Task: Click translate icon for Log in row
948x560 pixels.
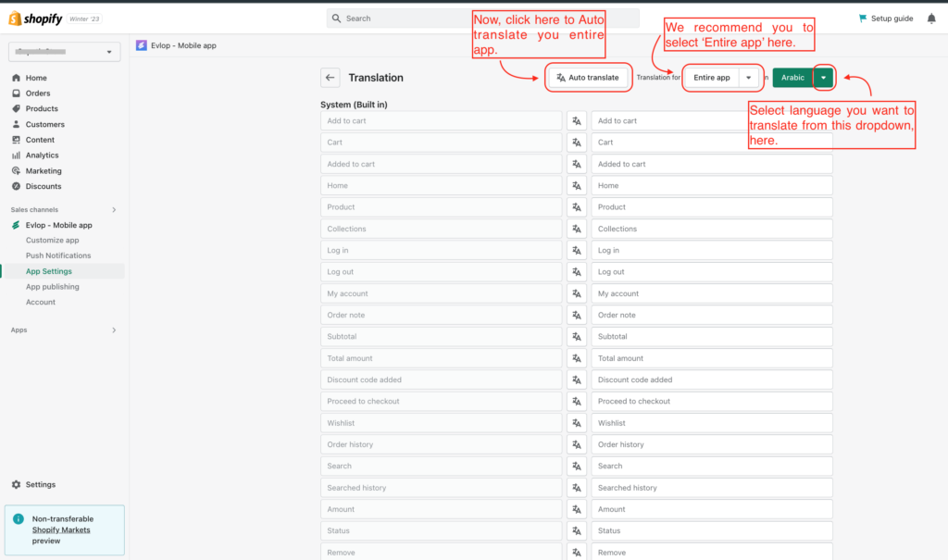Action: pyautogui.click(x=577, y=250)
